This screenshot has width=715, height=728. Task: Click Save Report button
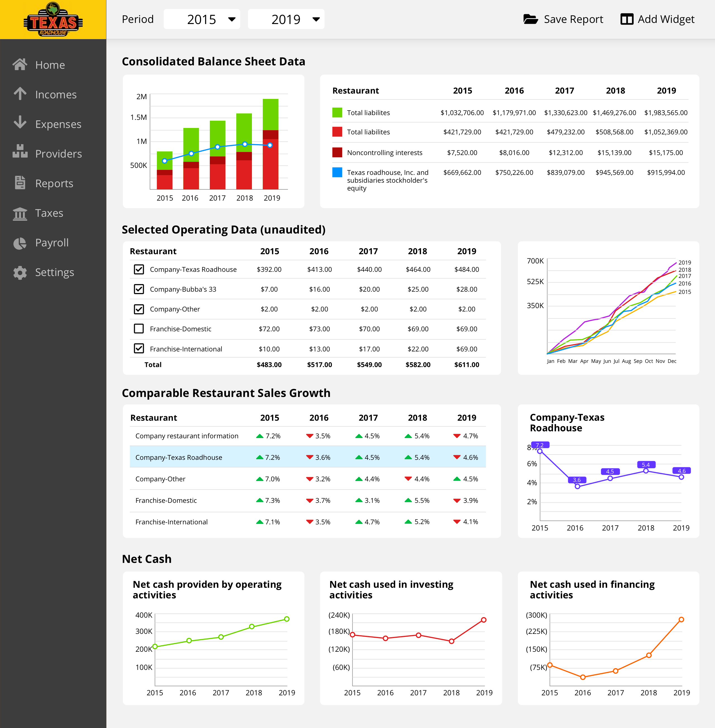563,19
